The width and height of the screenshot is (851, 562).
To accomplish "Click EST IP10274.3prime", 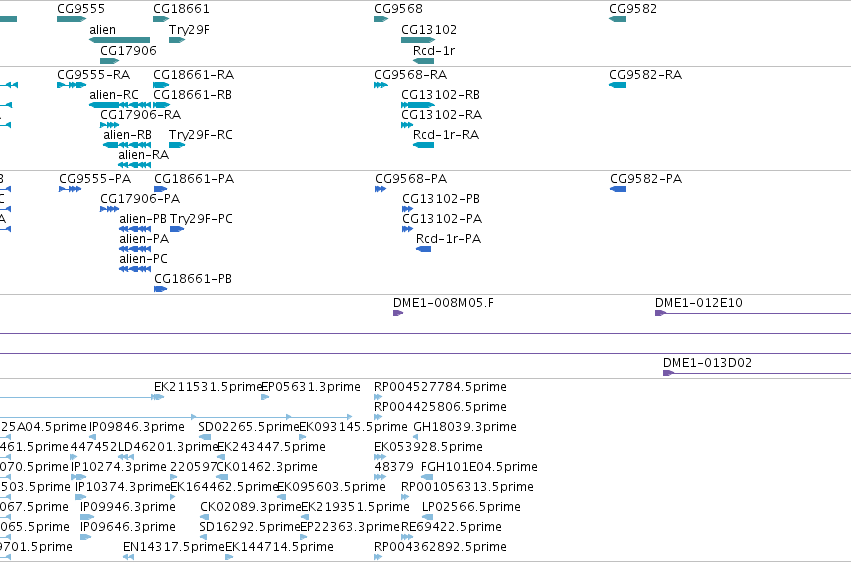I will [x=79, y=477].
